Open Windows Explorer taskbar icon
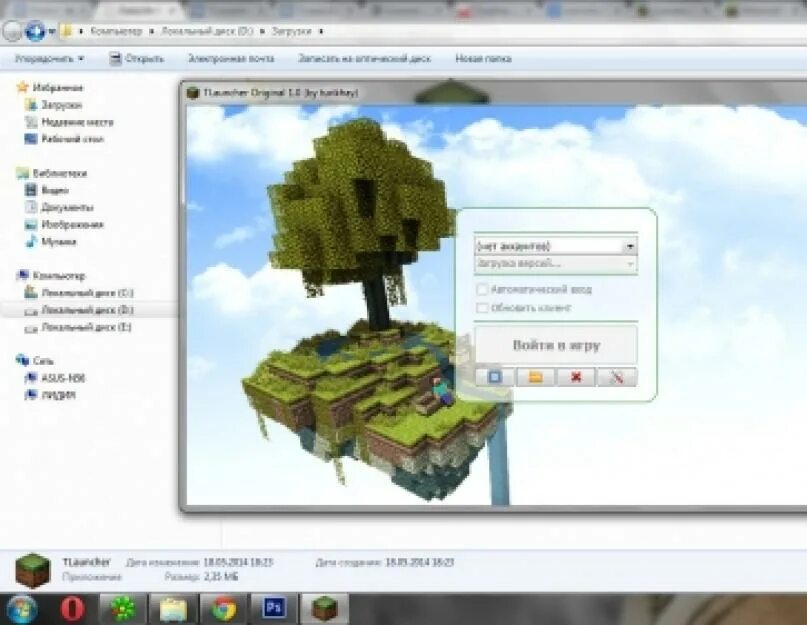Image resolution: width=807 pixels, height=625 pixels. 173,610
